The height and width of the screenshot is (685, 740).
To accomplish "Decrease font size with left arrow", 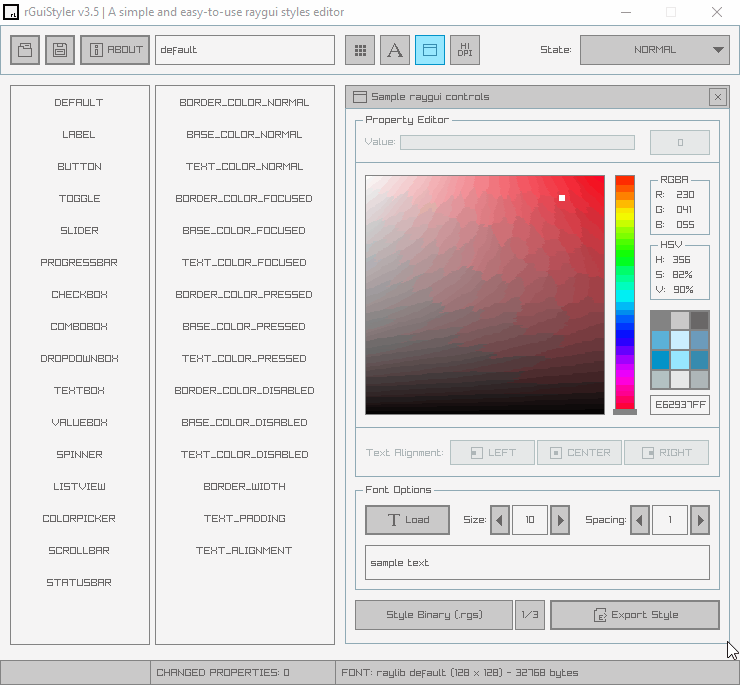I will tap(500, 520).
